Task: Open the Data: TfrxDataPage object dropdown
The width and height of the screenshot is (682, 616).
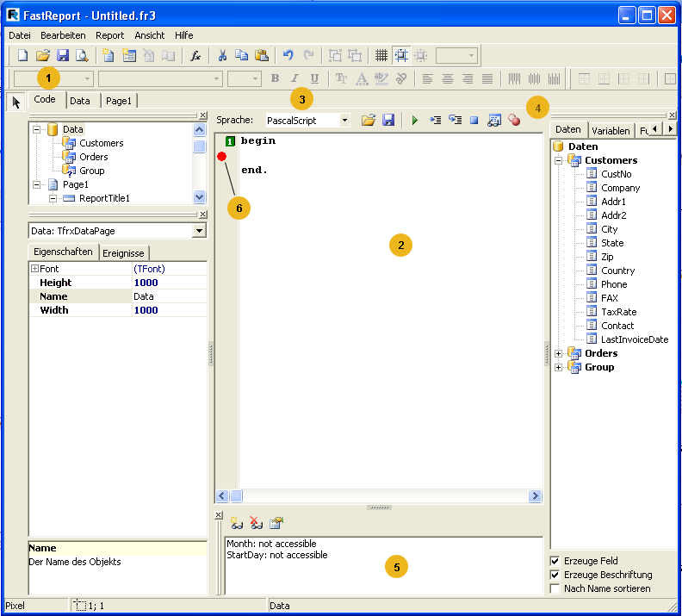Action: pyautogui.click(x=199, y=231)
